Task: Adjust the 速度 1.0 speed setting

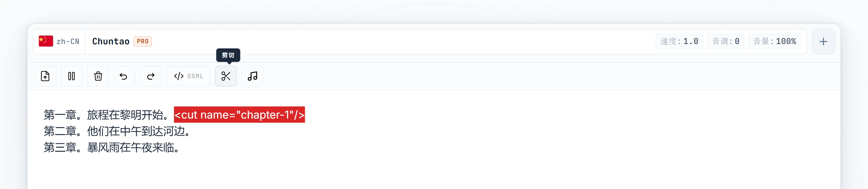Action: pos(679,41)
